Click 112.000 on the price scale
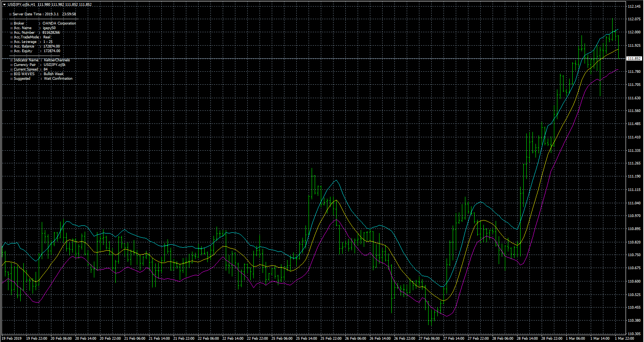This screenshot has height=342, width=644. [x=634, y=32]
